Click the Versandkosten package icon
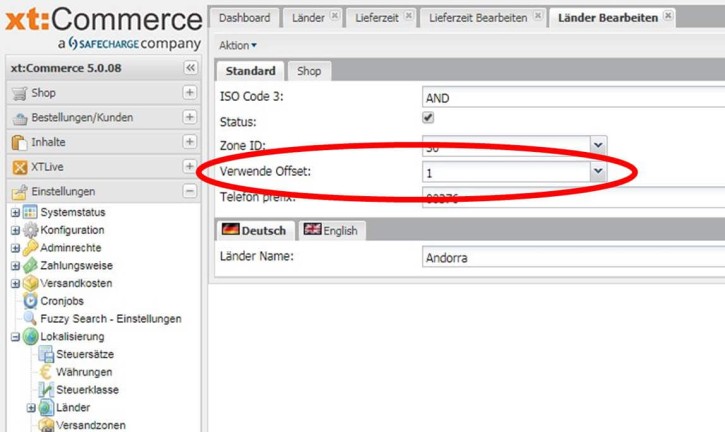725x432 pixels. pos(31,283)
